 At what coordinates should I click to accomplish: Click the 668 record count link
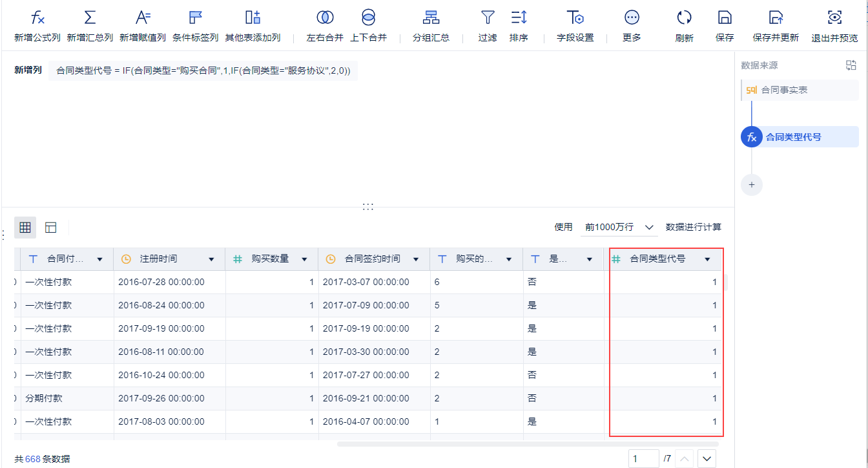(x=32, y=459)
